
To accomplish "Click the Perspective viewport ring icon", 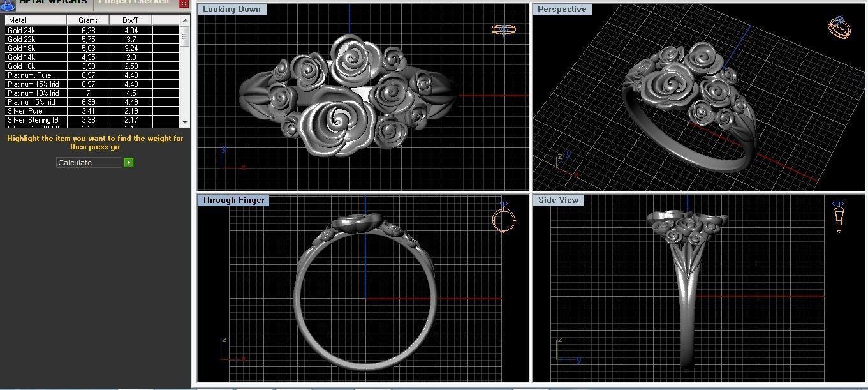I will point(839,27).
